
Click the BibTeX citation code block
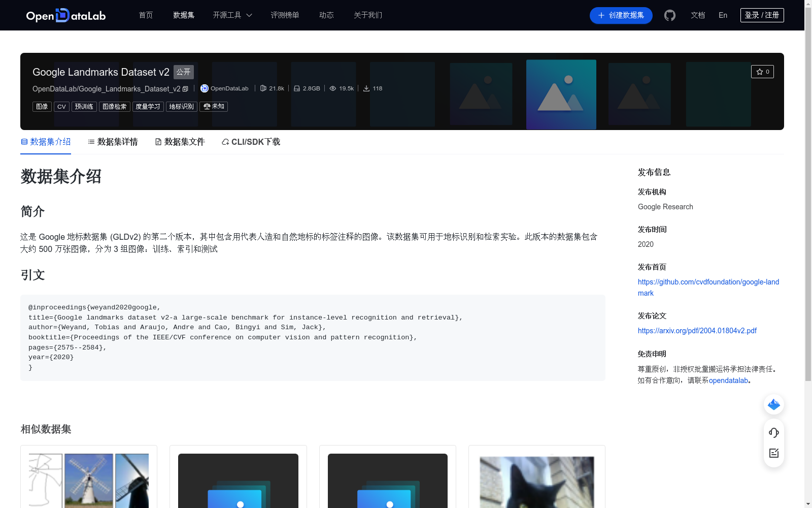pos(313,338)
